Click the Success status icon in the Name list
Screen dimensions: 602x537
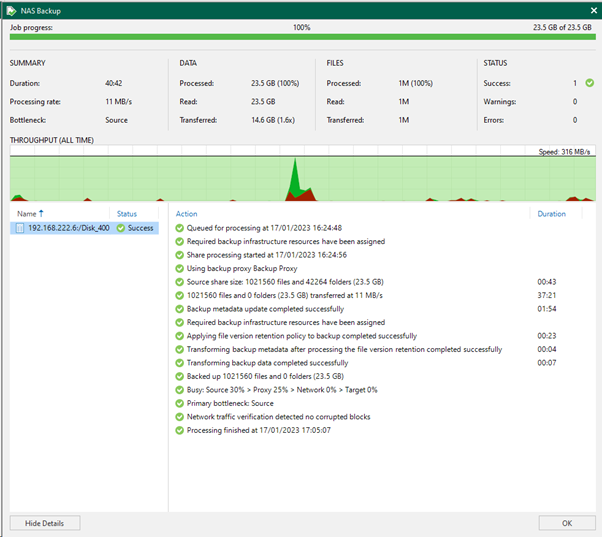[121, 228]
